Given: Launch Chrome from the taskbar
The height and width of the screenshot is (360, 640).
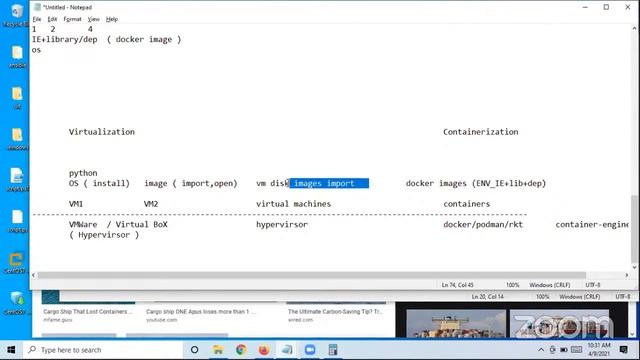Looking at the screenshot, I should tap(241, 350).
